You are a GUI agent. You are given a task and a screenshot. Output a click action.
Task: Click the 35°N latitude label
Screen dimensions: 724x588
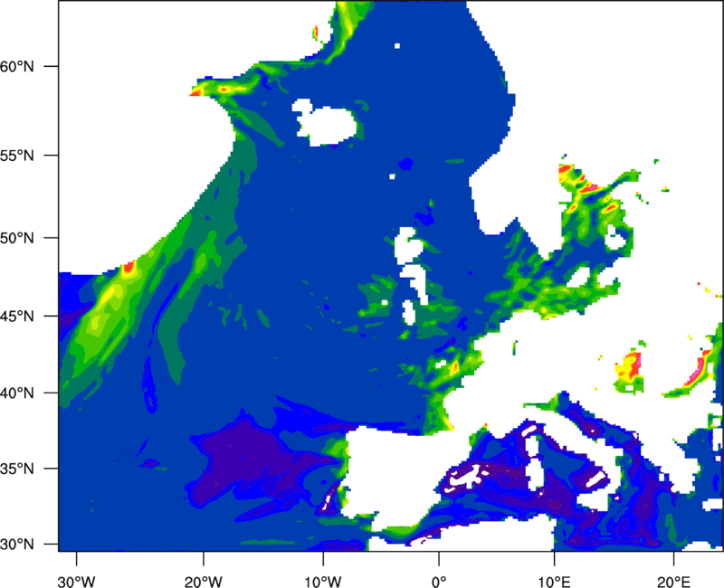pyautogui.click(x=17, y=469)
